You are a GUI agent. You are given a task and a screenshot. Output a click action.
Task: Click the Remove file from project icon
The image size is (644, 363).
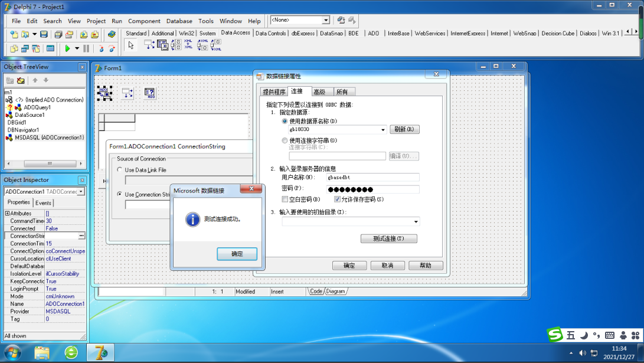tap(95, 34)
